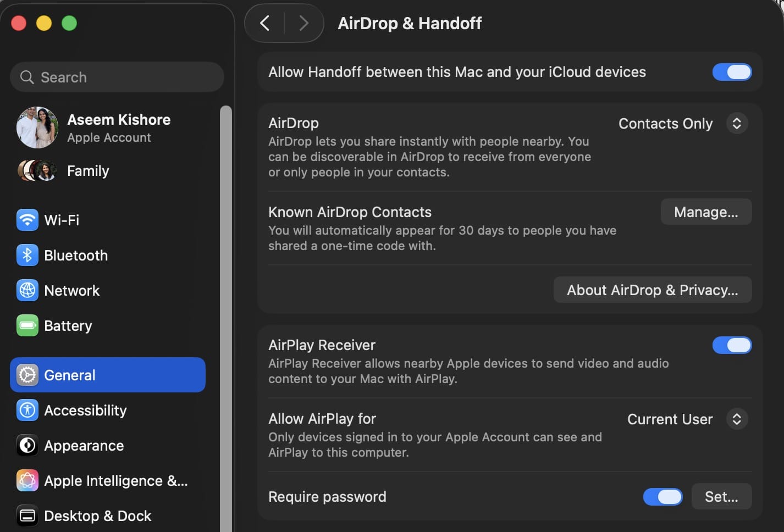
Task: Click the yellow minimize window button
Action: 44,23
